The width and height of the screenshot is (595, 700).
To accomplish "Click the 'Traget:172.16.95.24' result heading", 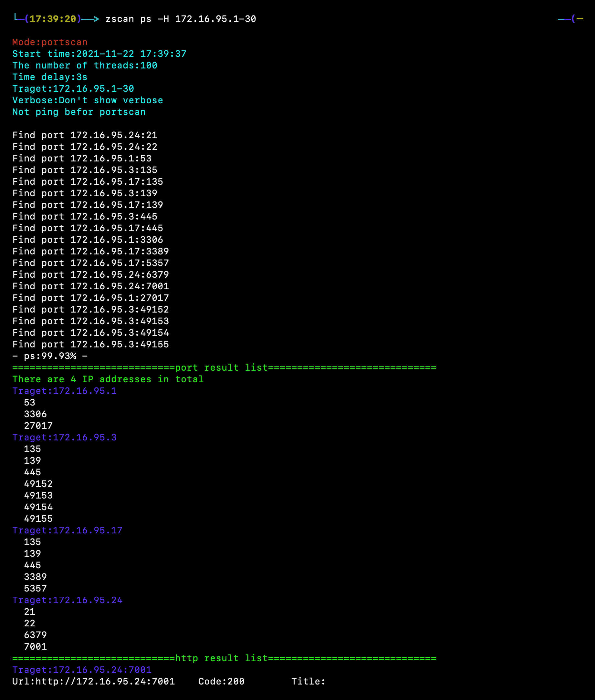I will [x=68, y=601].
